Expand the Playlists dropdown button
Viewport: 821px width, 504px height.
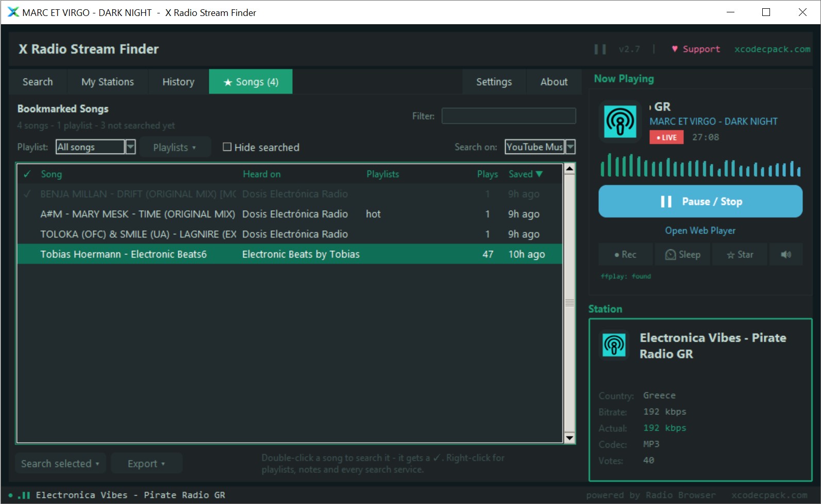(175, 147)
